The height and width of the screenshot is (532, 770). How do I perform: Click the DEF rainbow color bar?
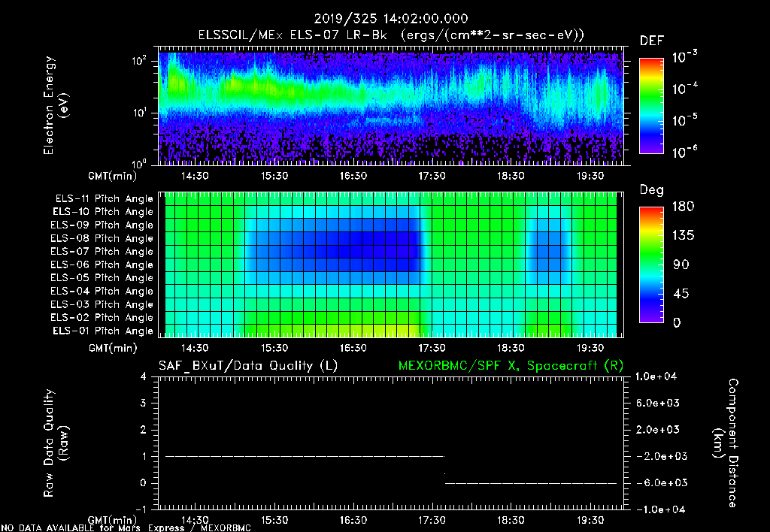click(651, 106)
